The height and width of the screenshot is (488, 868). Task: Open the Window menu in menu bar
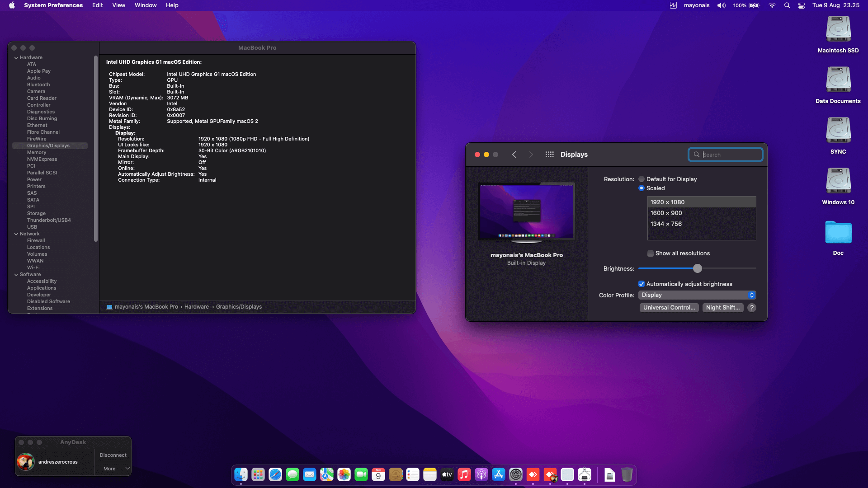tap(145, 5)
